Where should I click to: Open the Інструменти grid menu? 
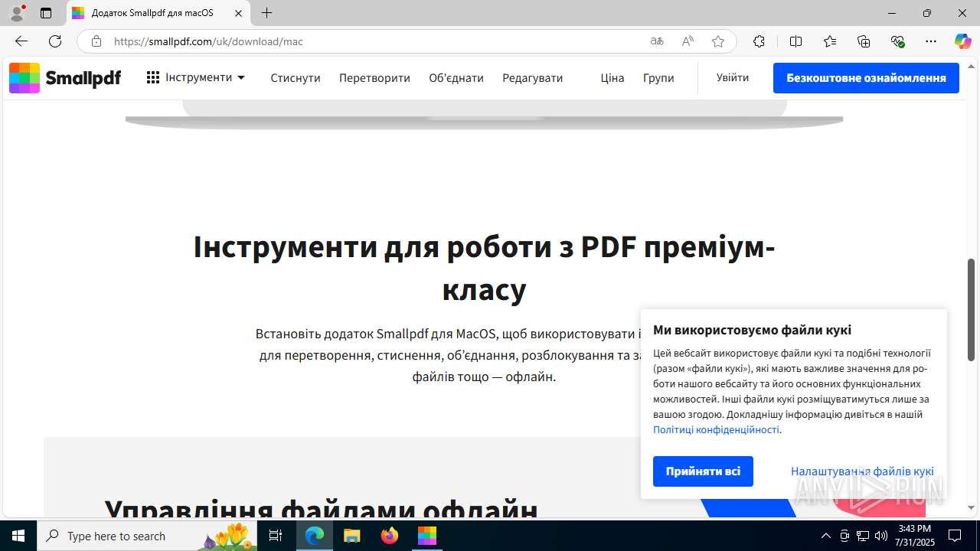click(196, 77)
